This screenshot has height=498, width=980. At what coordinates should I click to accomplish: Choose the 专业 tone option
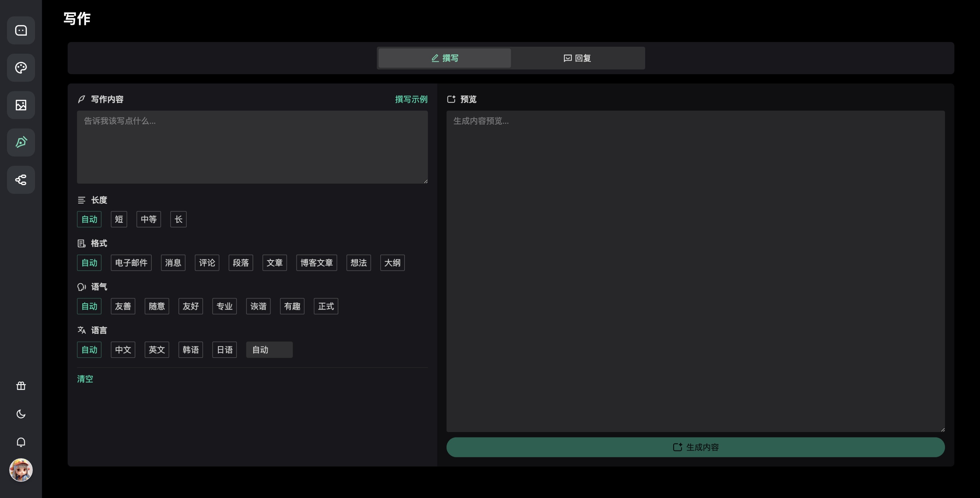point(224,306)
